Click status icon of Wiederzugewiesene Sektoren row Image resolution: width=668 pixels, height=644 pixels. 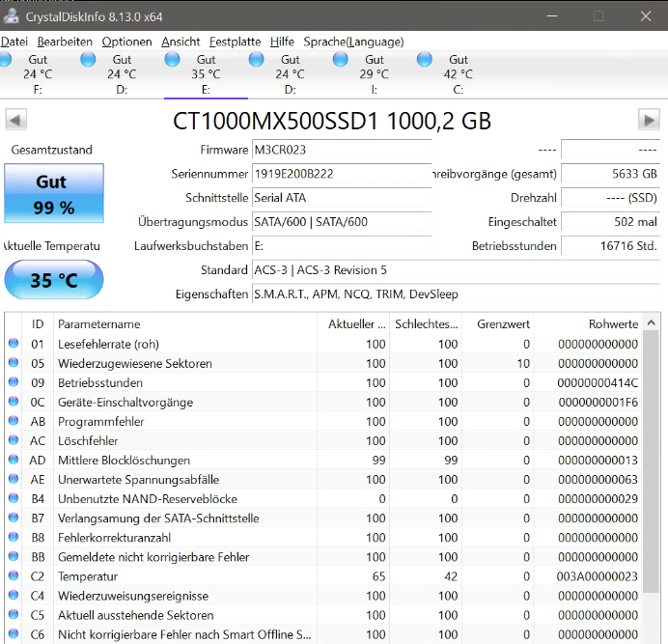click(x=14, y=362)
